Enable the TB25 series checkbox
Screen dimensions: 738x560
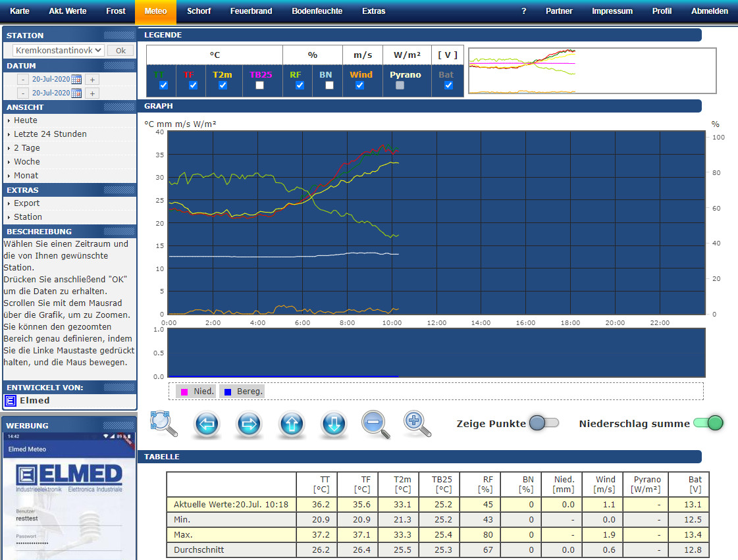[260, 86]
